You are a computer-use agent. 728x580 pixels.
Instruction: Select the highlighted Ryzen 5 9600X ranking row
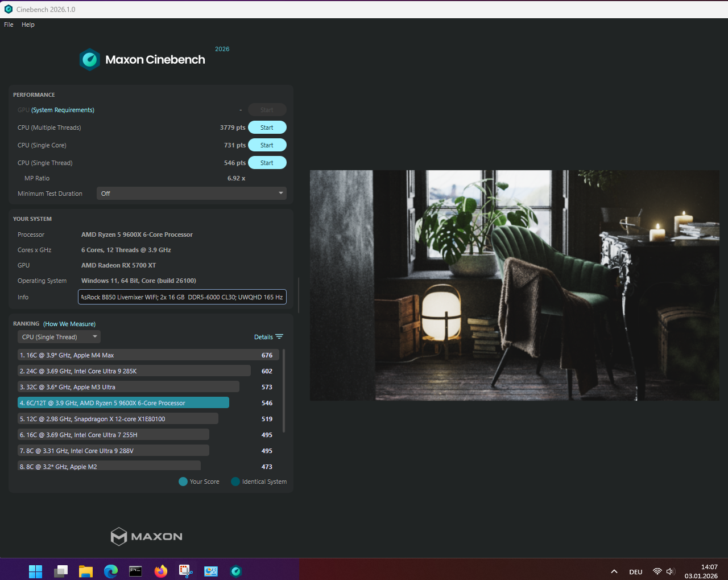[x=148, y=403]
